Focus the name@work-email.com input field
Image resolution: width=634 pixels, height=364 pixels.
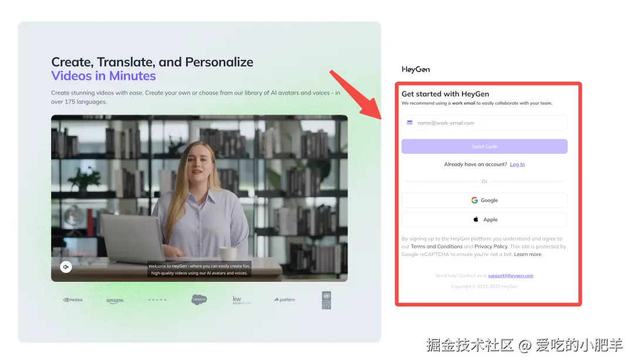484,123
